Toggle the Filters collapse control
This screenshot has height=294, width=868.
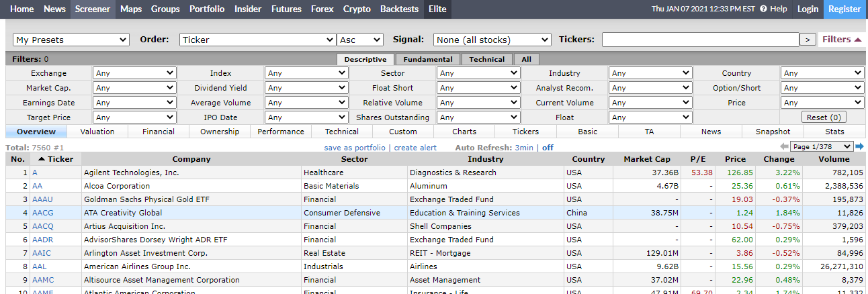[x=842, y=40]
